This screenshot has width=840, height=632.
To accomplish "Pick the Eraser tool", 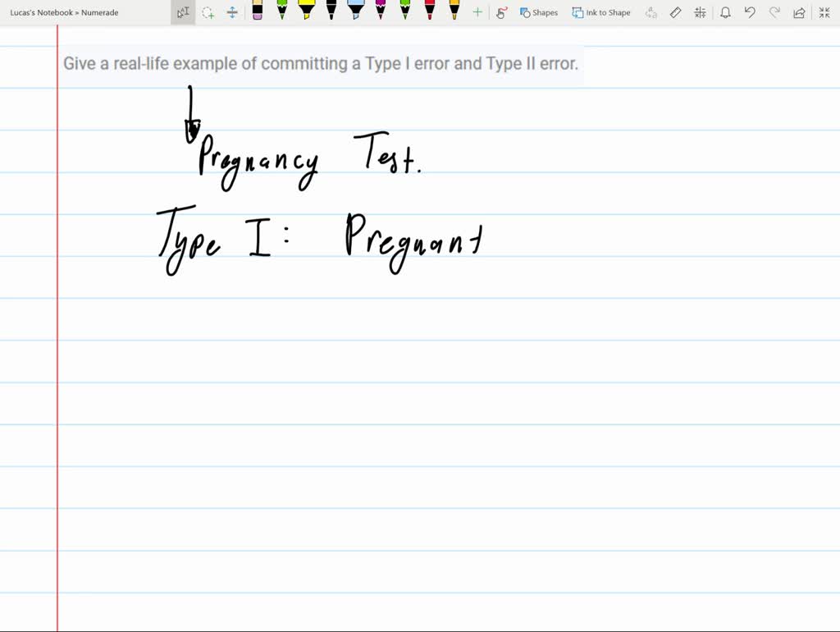I will pyautogui.click(x=258, y=11).
